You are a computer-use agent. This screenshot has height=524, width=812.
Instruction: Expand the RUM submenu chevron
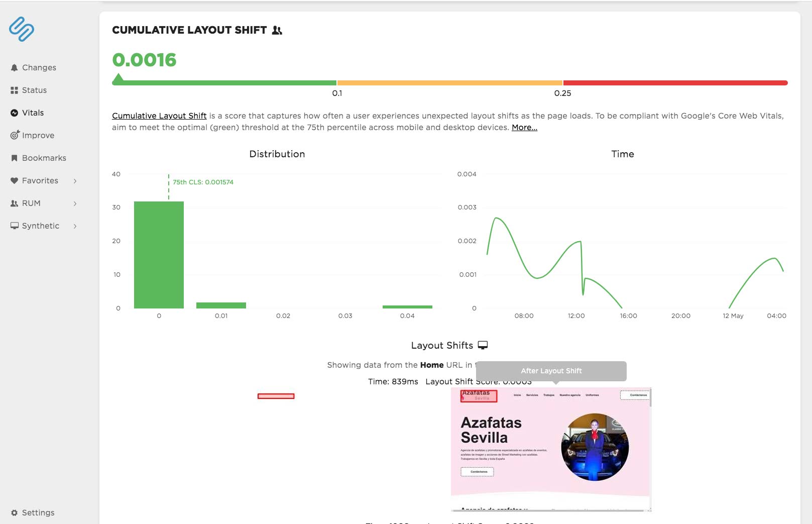click(x=75, y=203)
